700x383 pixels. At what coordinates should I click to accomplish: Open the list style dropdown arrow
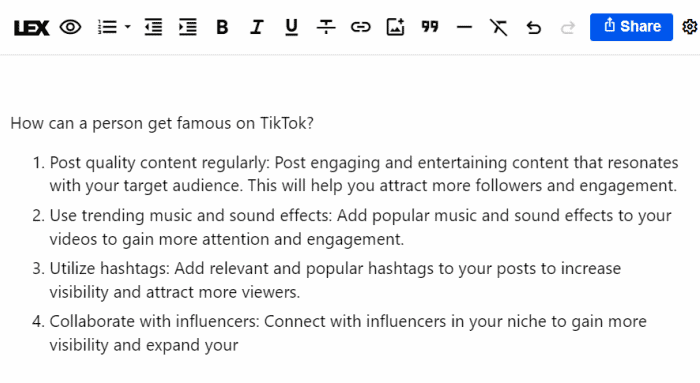click(x=128, y=27)
